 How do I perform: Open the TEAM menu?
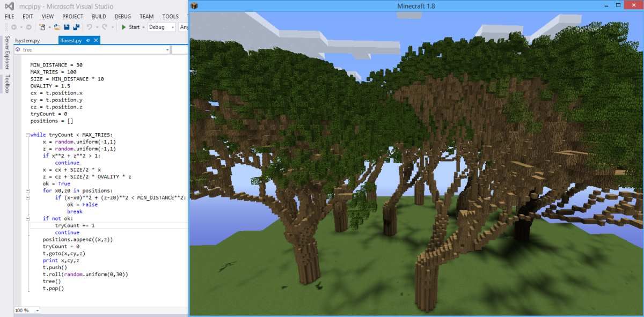pyautogui.click(x=146, y=17)
